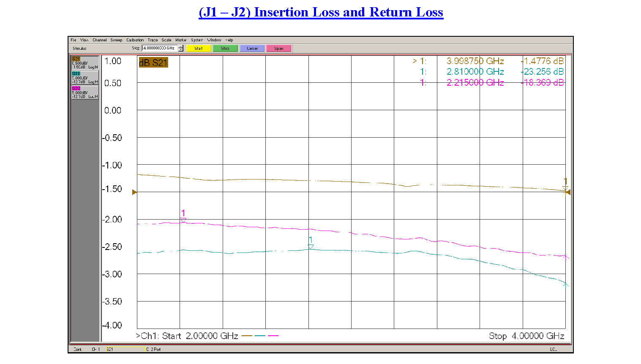Open the Trace menu
This screenshot has height=364, width=641.
(x=153, y=40)
